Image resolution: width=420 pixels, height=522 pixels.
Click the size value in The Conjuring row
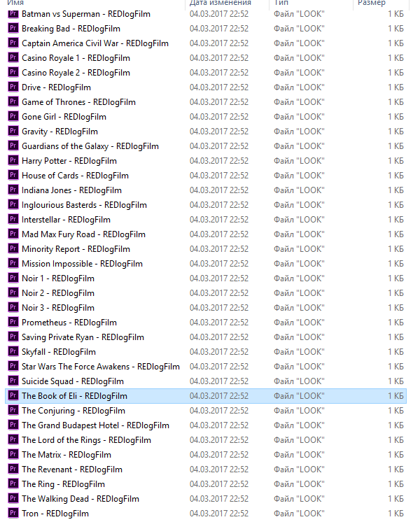pos(395,411)
